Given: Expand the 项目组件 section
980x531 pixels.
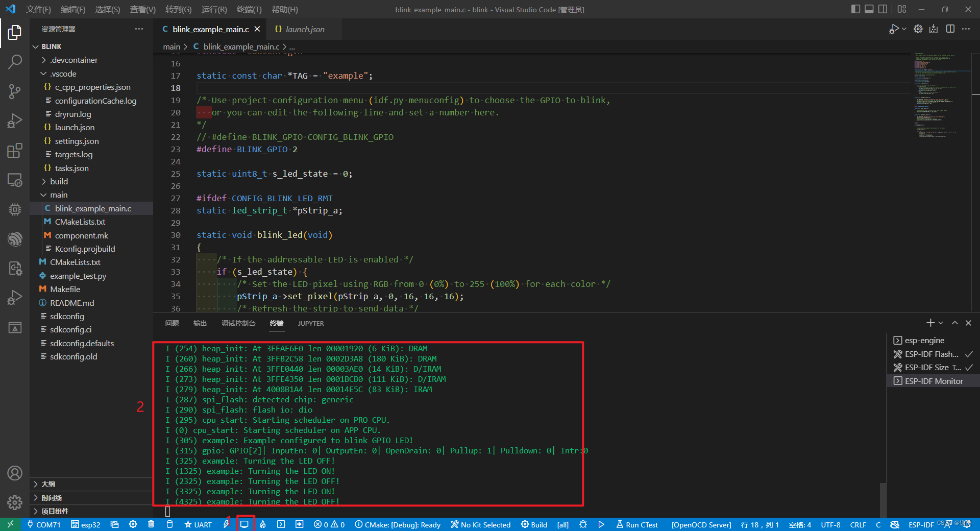Looking at the screenshot, I should [91, 511].
